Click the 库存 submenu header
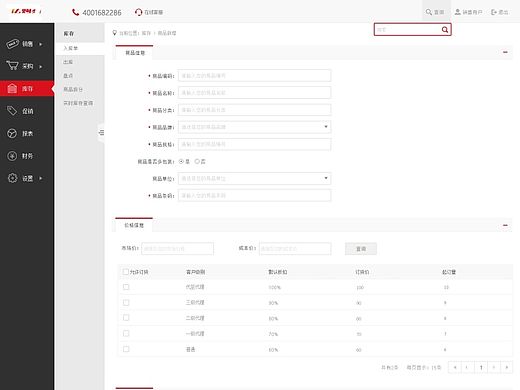The width and height of the screenshot is (520, 390). [x=69, y=33]
